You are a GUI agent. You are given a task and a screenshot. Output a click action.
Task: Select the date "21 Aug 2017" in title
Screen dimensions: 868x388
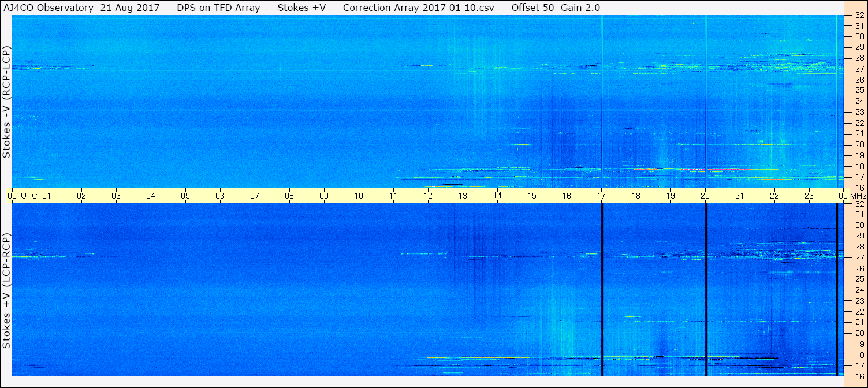[x=129, y=8]
